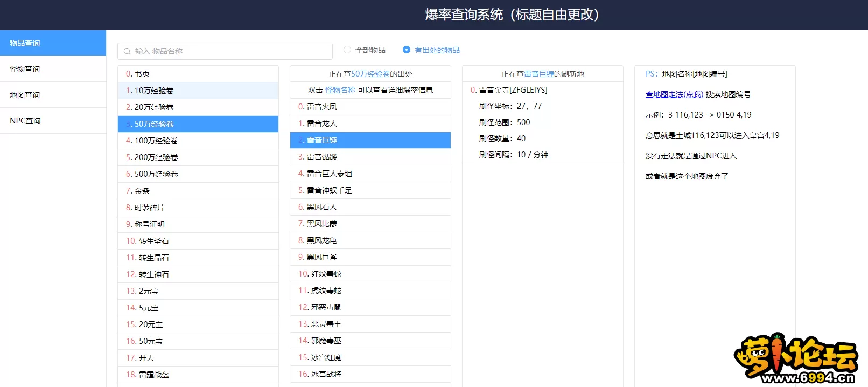868x387 pixels.
Task: Click 18. 雷霆战盔 in the item list
Action: tap(198, 375)
